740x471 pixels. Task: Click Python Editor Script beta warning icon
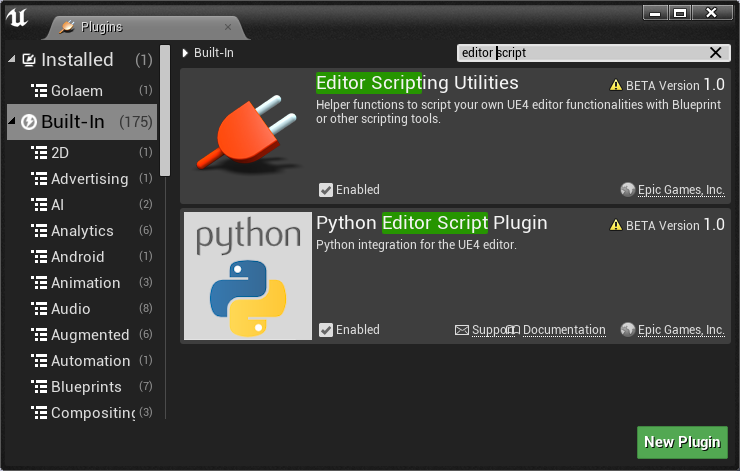(615, 225)
